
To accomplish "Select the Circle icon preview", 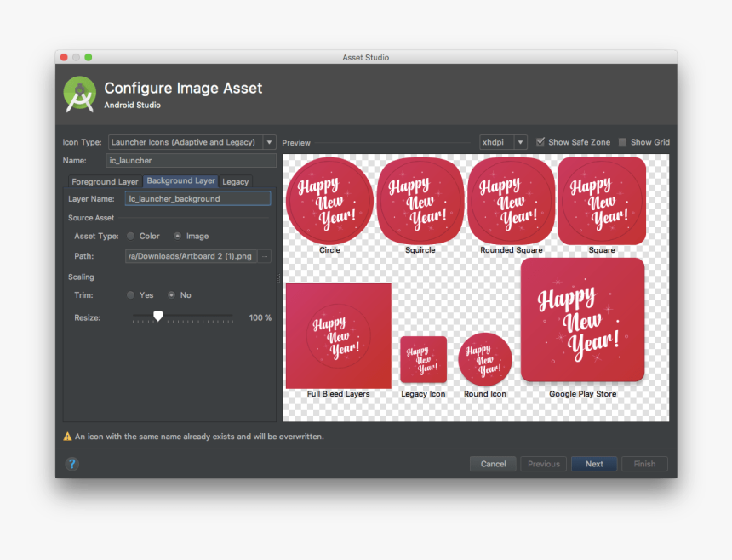I will coord(329,201).
